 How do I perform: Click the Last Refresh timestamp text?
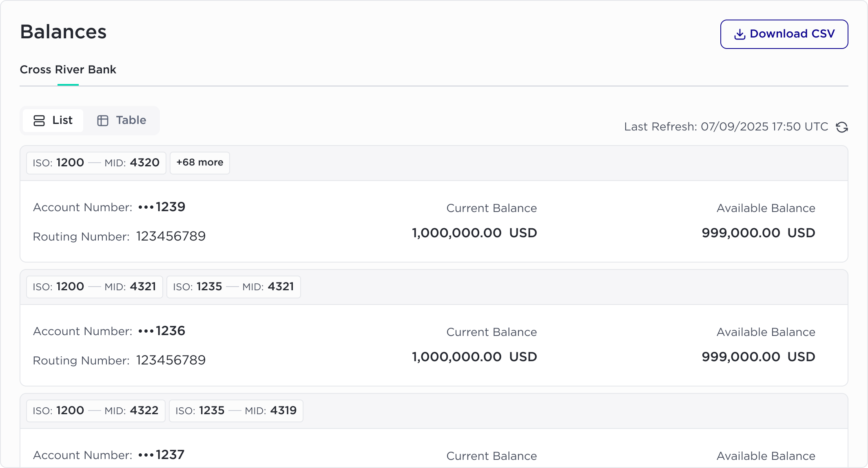click(726, 127)
